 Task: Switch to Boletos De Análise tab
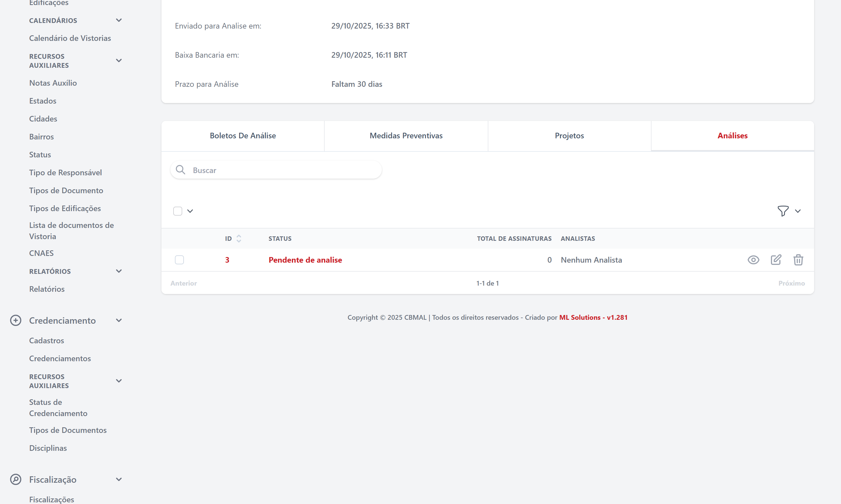point(243,136)
